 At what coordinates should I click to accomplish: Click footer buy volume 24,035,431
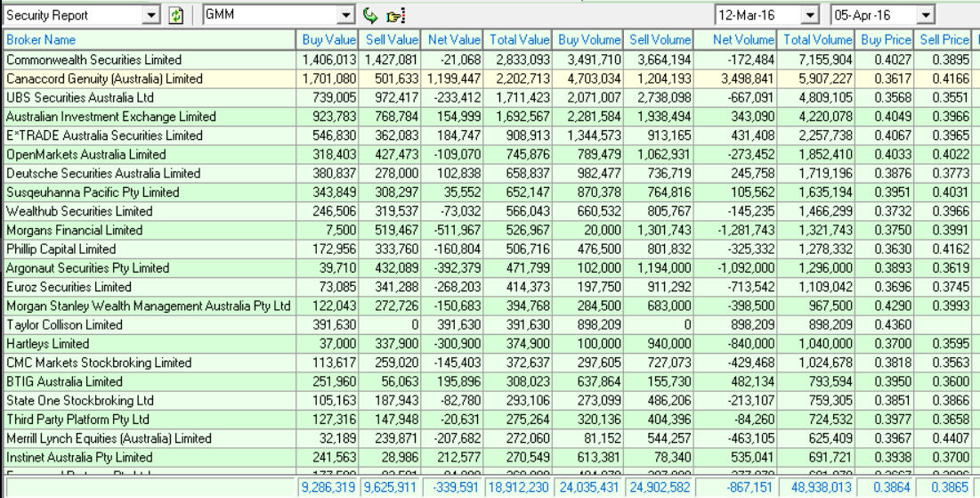pos(588,487)
